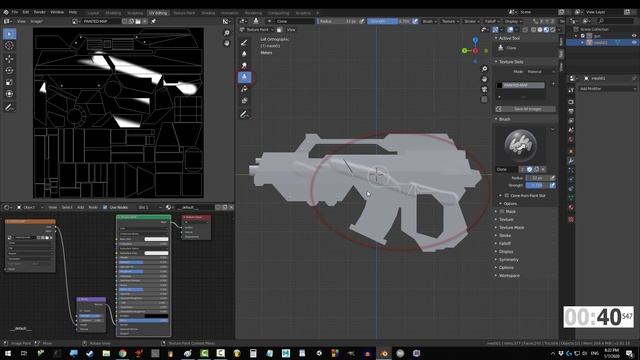This screenshot has height=360, width=640.
Task: Select the Soften tool in viewport toolbar
Action: 244,54
